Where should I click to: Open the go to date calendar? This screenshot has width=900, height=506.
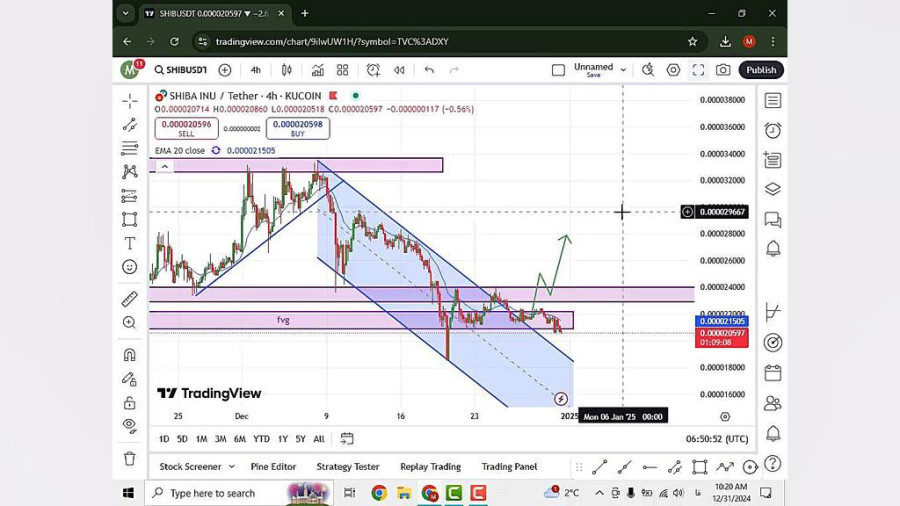click(347, 439)
